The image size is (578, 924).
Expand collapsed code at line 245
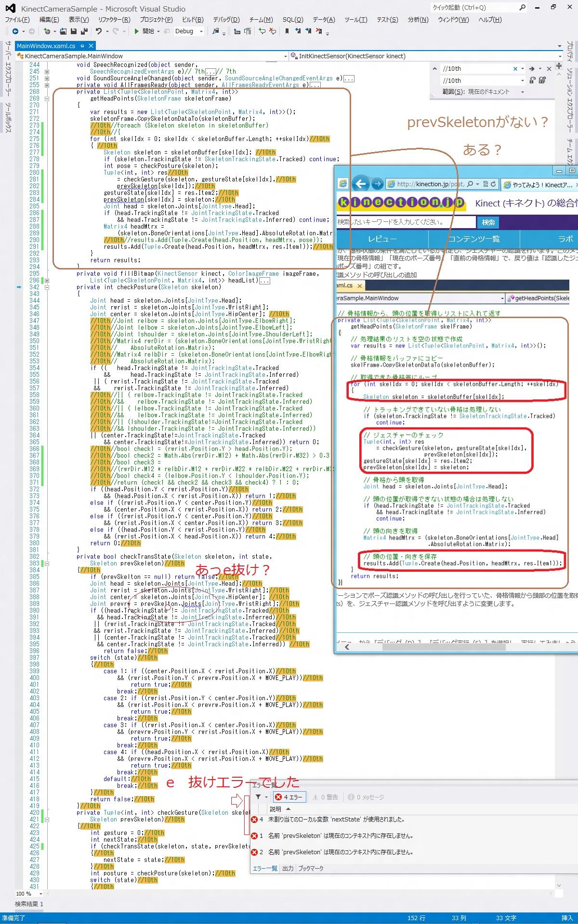tap(47, 71)
